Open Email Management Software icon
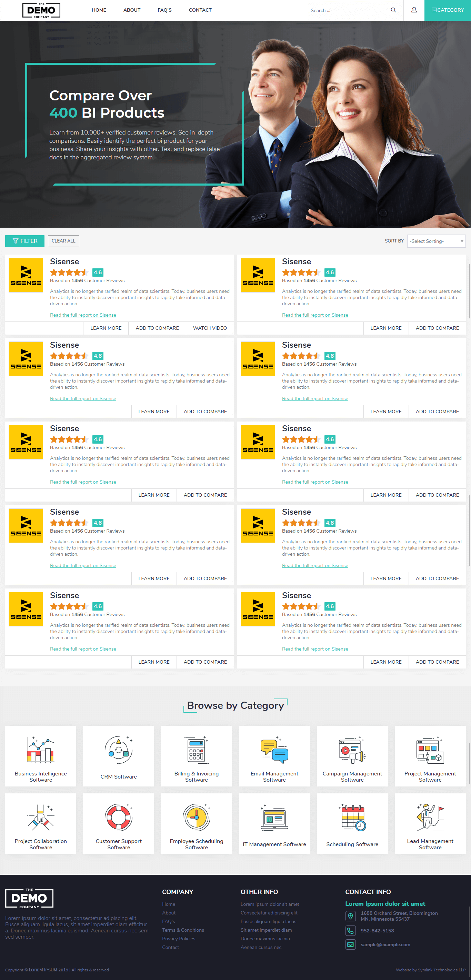This screenshot has width=471, height=980. point(274,749)
